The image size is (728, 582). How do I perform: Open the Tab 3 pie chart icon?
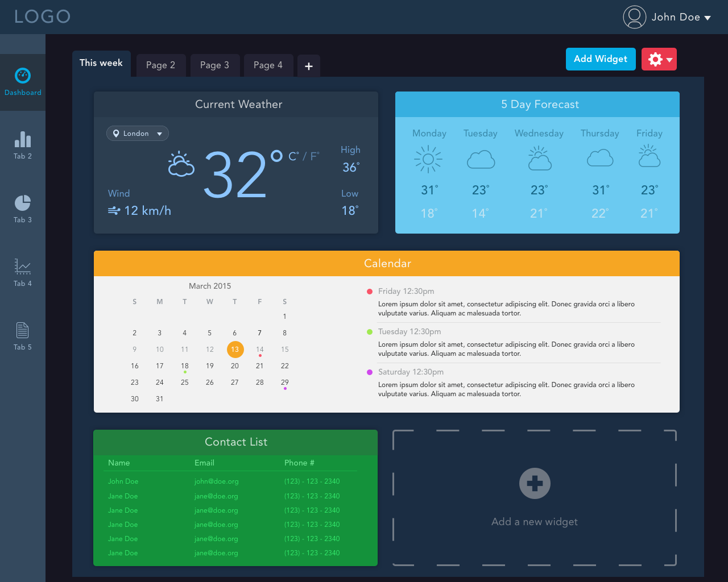tap(23, 203)
